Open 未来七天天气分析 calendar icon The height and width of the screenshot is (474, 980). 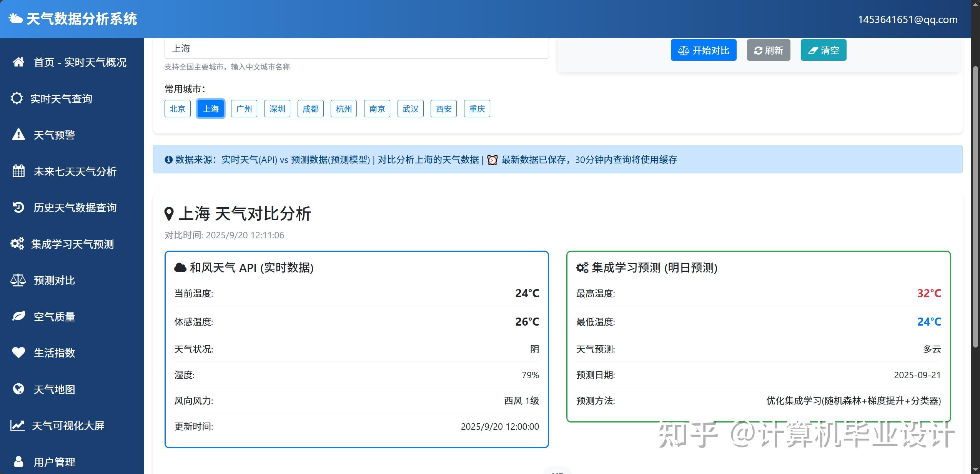coord(17,171)
